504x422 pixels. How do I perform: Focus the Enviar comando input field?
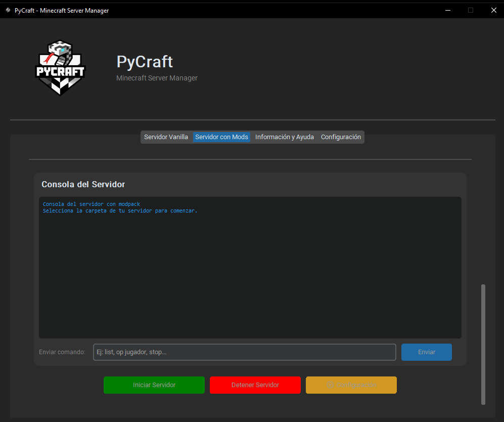click(244, 352)
